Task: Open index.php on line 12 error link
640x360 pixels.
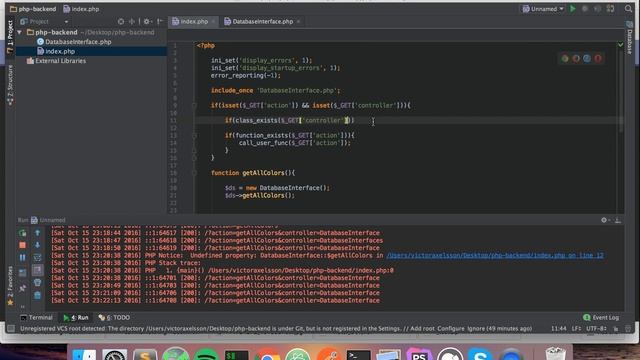Action: tap(495, 256)
